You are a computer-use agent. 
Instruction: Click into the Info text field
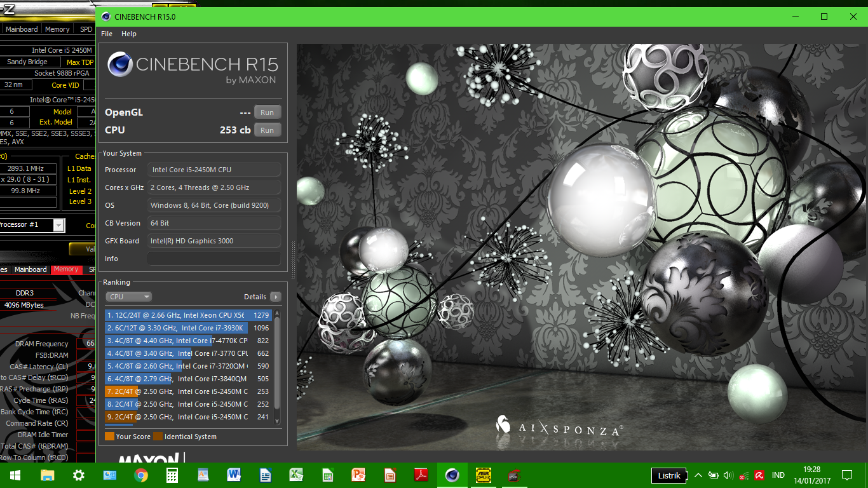pos(214,259)
